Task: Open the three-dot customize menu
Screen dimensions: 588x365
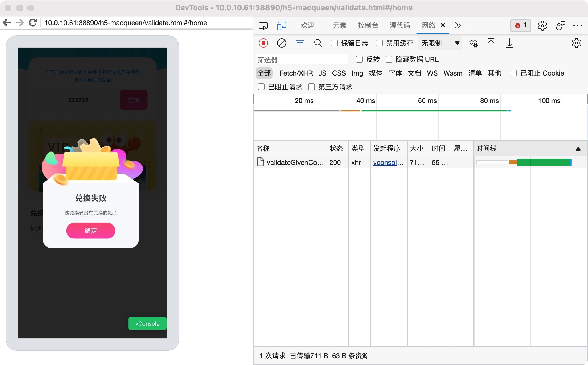Action: [x=577, y=26]
